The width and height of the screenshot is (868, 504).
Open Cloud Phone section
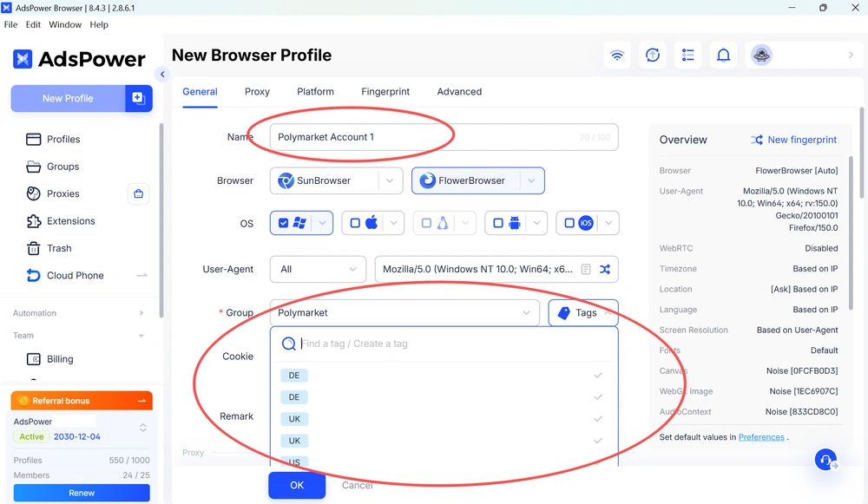tap(65, 276)
